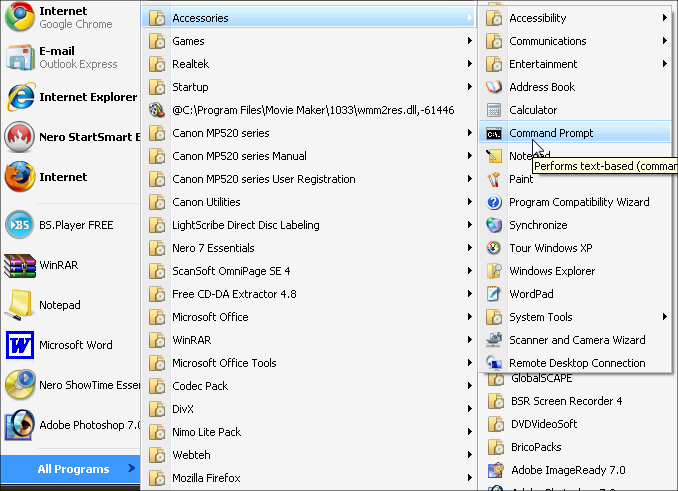The width and height of the screenshot is (678, 491).
Task: Open Remote Desktop Connection icon
Action: (x=494, y=363)
